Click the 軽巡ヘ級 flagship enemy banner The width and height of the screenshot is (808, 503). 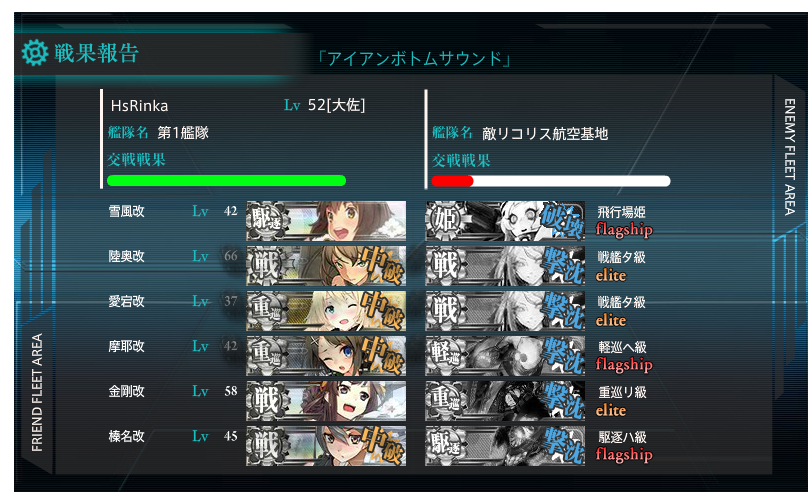pyautogui.click(x=505, y=356)
